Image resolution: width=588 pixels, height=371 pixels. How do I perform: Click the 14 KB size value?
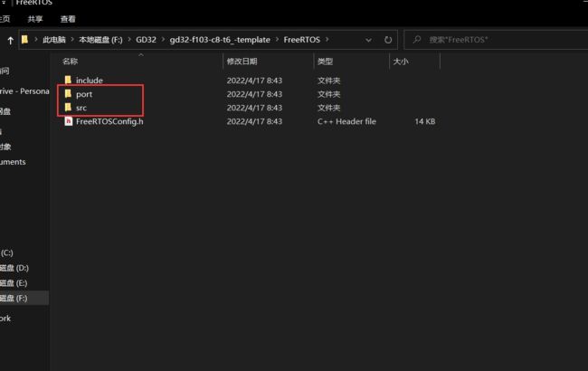click(x=425, y=121)
